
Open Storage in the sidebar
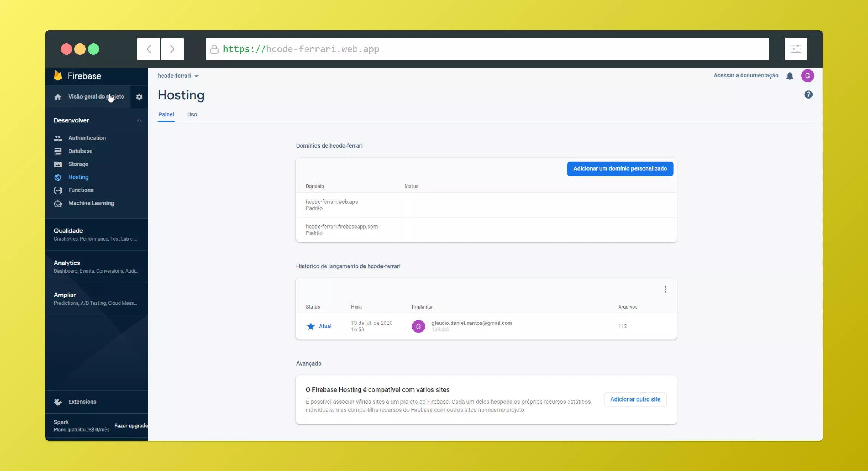click(78, 164)
